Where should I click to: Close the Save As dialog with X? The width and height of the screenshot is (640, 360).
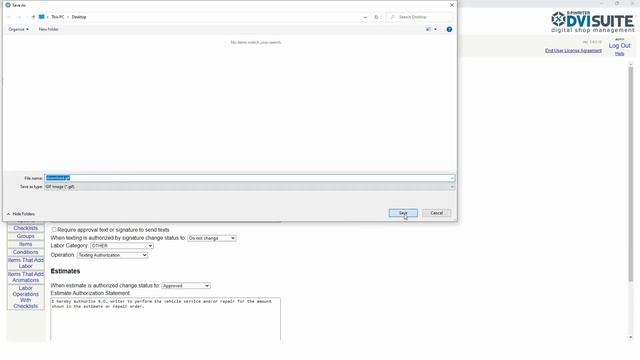pos(451,5)
